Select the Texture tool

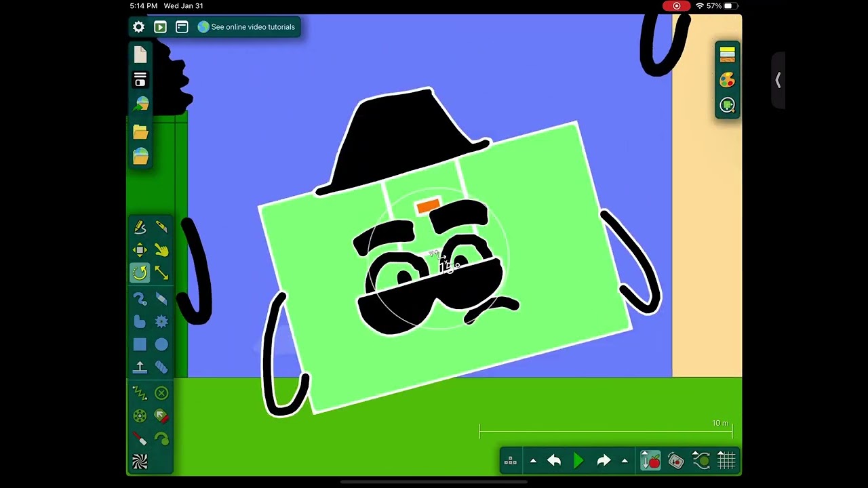coord(140,462)
